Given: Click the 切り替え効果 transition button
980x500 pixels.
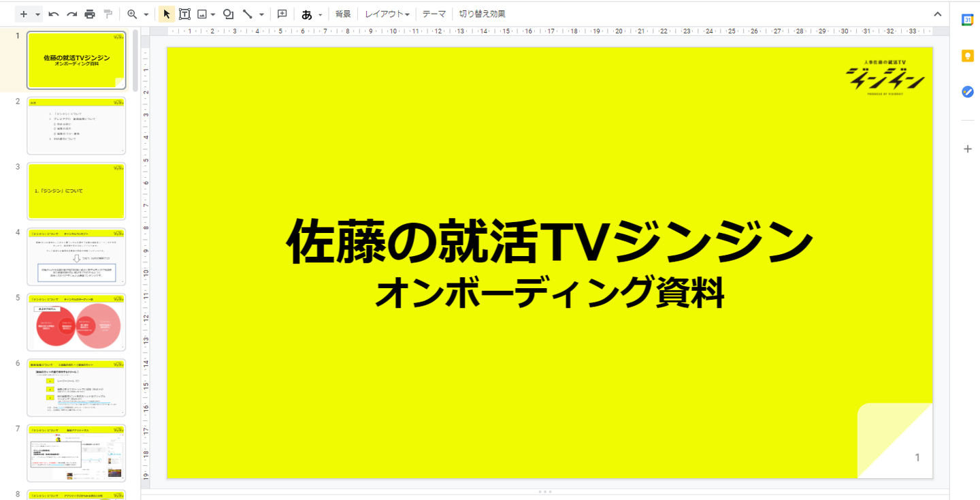Looking at the screenshot, I should pos(483,14).
